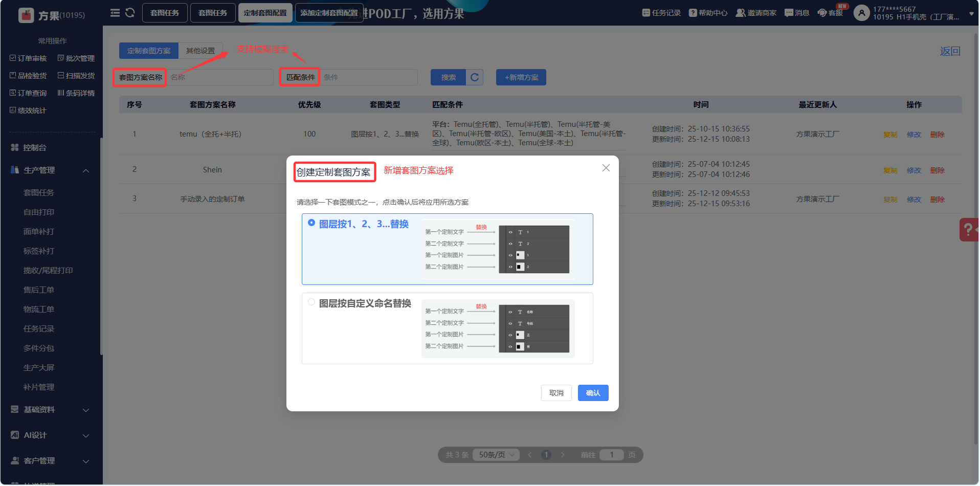Image resolution: width=980 pixels, height=486 pixels.
Task: Open 面单补打 in sidebar
Action: (39, 232)
